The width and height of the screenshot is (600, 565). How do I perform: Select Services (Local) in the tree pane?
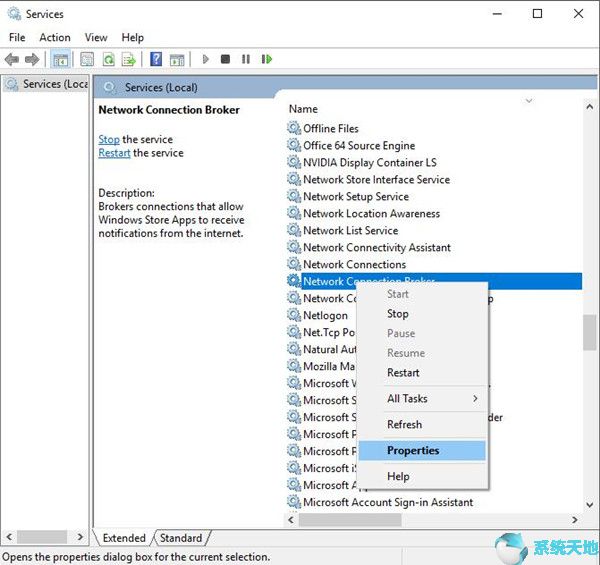click(47, 84)
